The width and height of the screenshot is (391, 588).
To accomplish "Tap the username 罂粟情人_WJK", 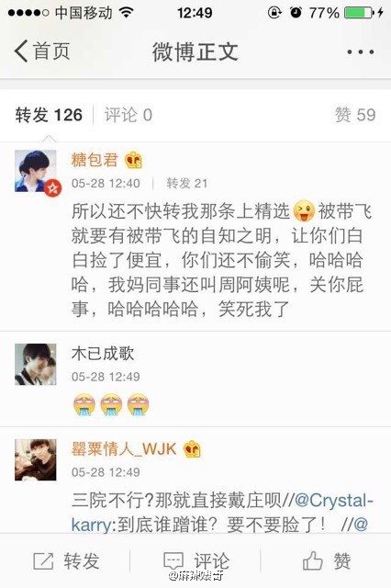I will tap(124, 448).
